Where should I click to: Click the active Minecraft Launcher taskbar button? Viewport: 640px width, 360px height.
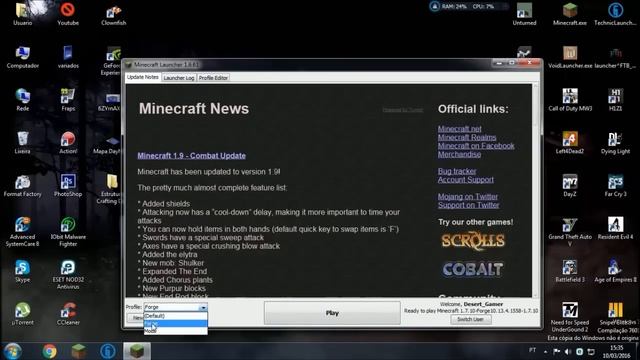[137, 351]
